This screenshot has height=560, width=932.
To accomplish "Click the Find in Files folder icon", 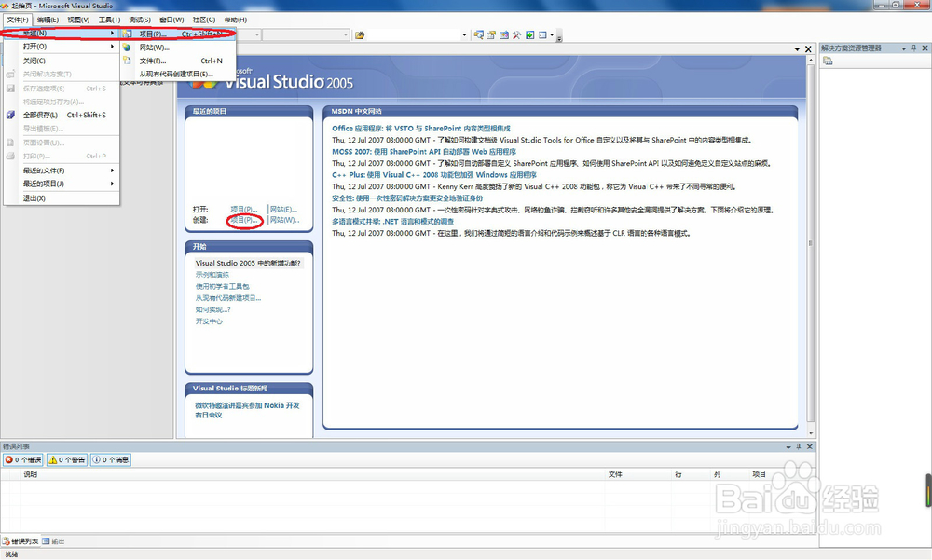I will 360,35.
